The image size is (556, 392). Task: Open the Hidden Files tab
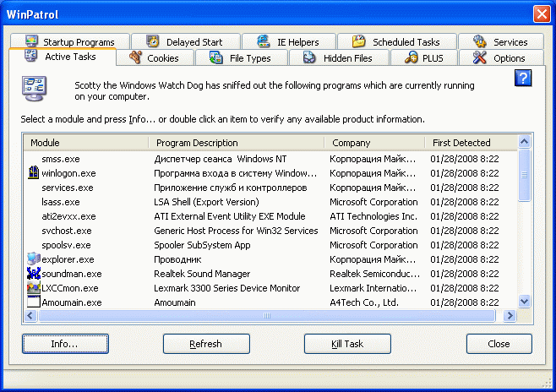click(339, 57)
